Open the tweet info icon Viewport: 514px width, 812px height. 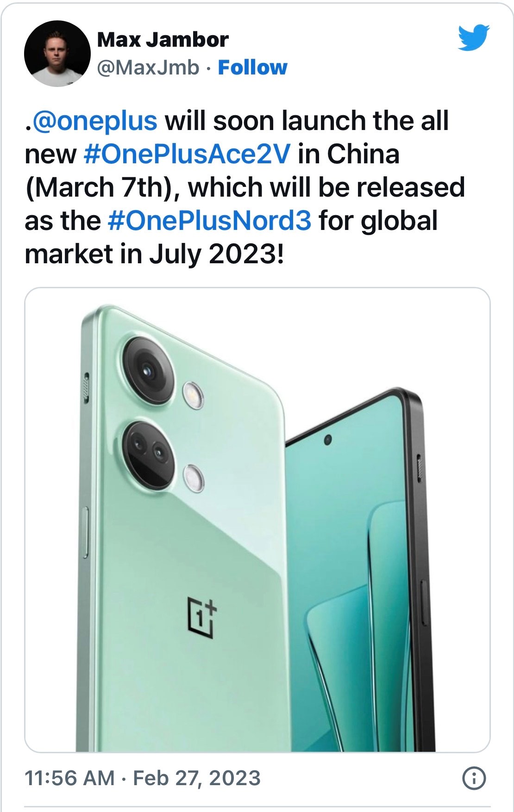[x=474, y=778]
